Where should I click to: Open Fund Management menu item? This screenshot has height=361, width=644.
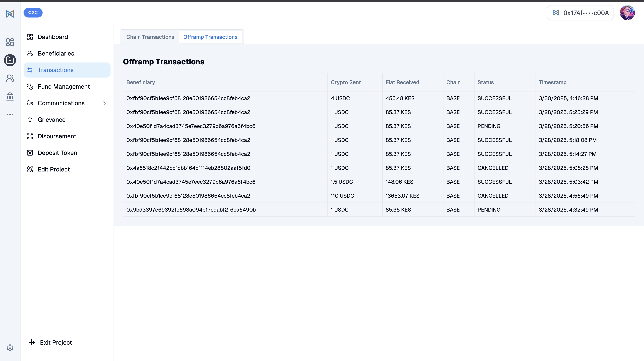point(63,87)
